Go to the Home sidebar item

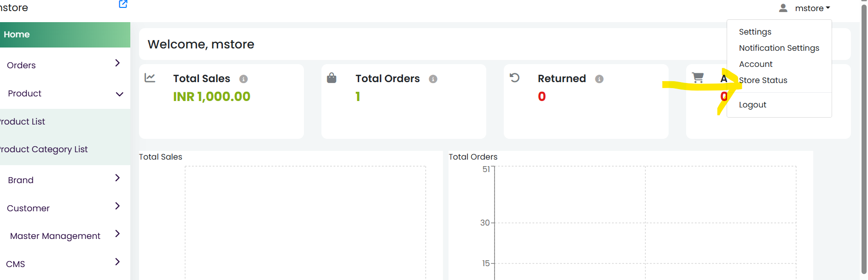[65, 35]
